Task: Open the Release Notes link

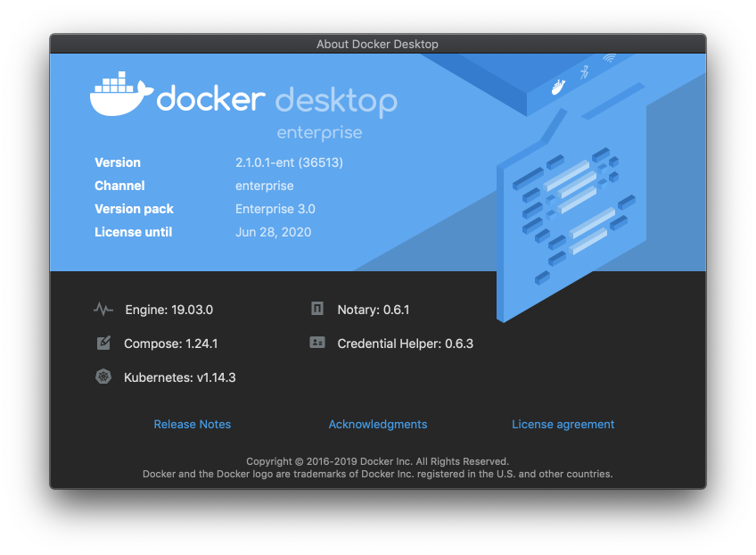Action: click(x=193, y=424)
